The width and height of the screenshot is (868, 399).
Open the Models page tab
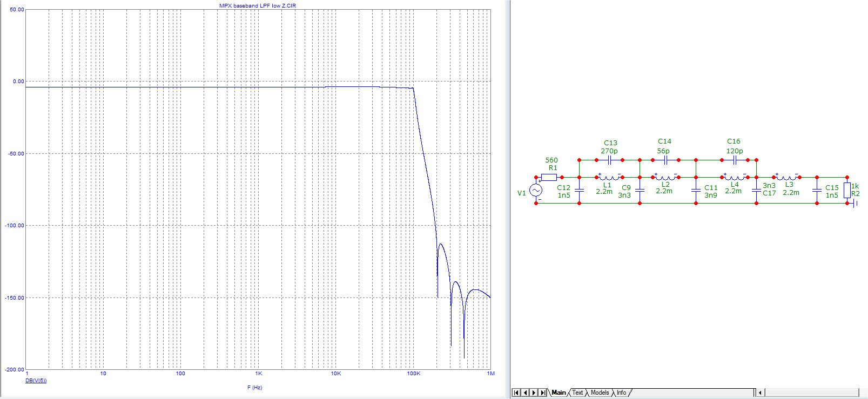coord(600,393)
